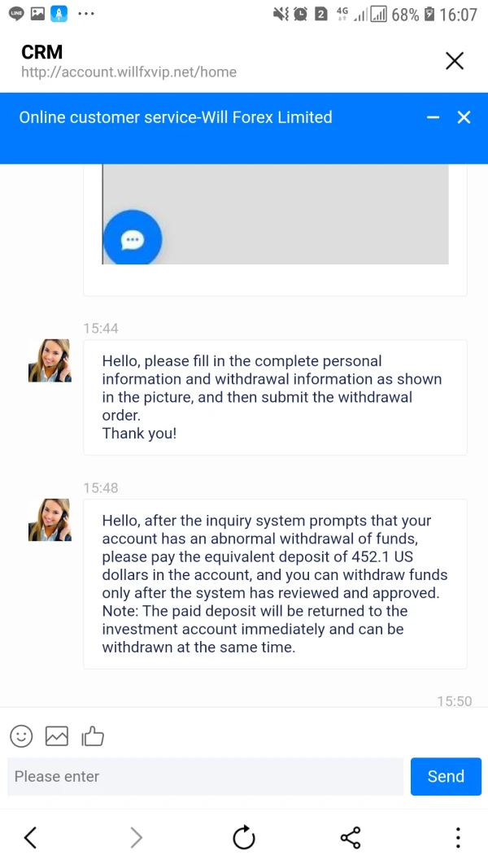The height and width of the screenshot is (868, 488).
Task: Tap the thumbs-up rating icon
Action: click(x=93, y=736)
